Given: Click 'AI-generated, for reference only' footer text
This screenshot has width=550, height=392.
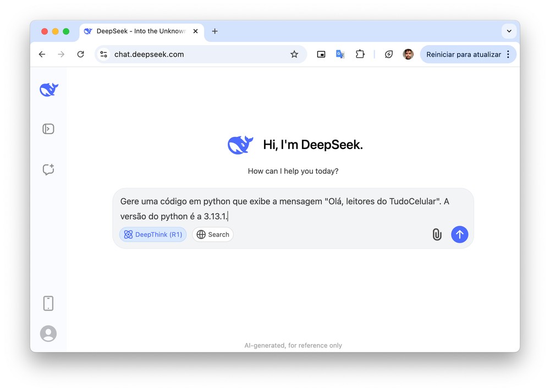Looking at the screenshot, I should [x=293, y=345].
